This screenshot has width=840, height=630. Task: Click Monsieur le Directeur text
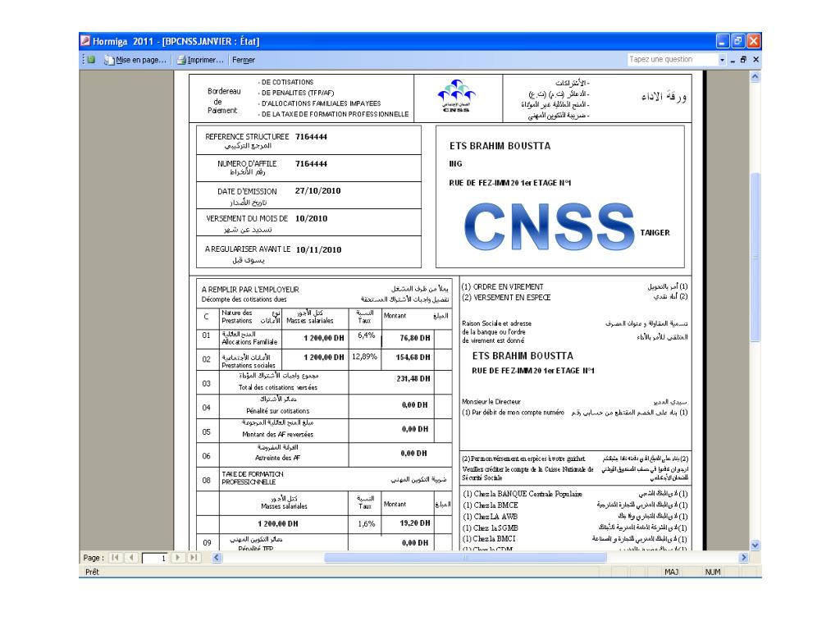(x=491, y=402)
